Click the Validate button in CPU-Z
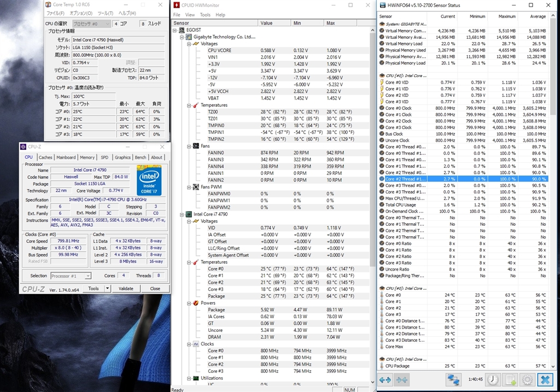The height and width of the screenshot is (392, 560). pos(126,289)
